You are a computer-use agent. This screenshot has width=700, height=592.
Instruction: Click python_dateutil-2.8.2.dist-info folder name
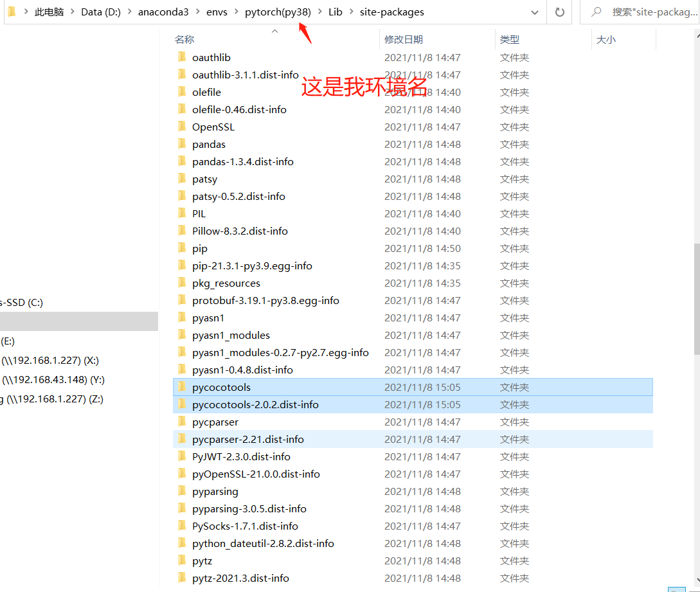(263, 544)
